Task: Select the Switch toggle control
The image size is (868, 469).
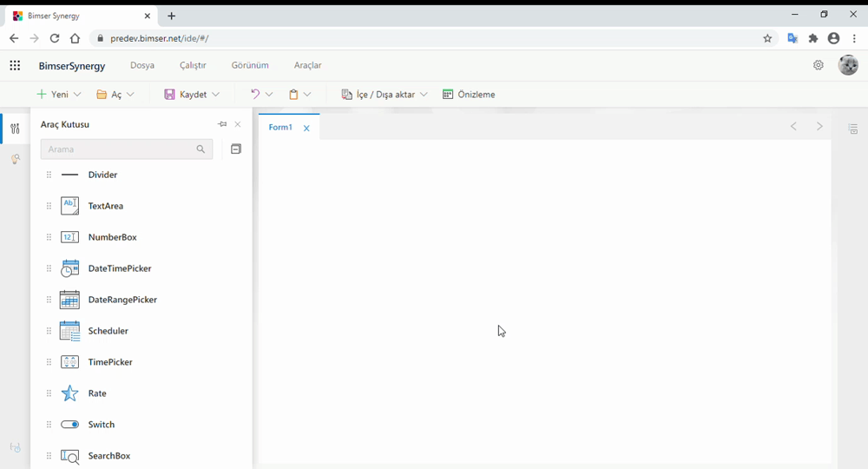Action: [70, 425]
